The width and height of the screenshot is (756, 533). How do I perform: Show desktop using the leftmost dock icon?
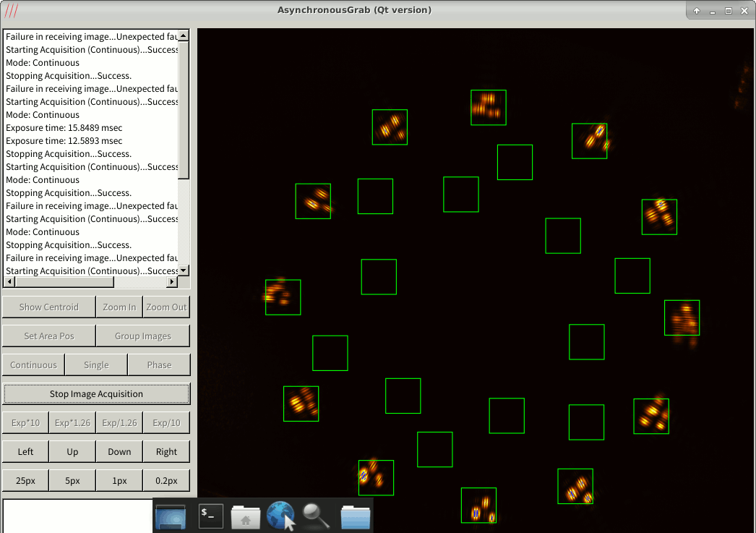coord(171,517)
